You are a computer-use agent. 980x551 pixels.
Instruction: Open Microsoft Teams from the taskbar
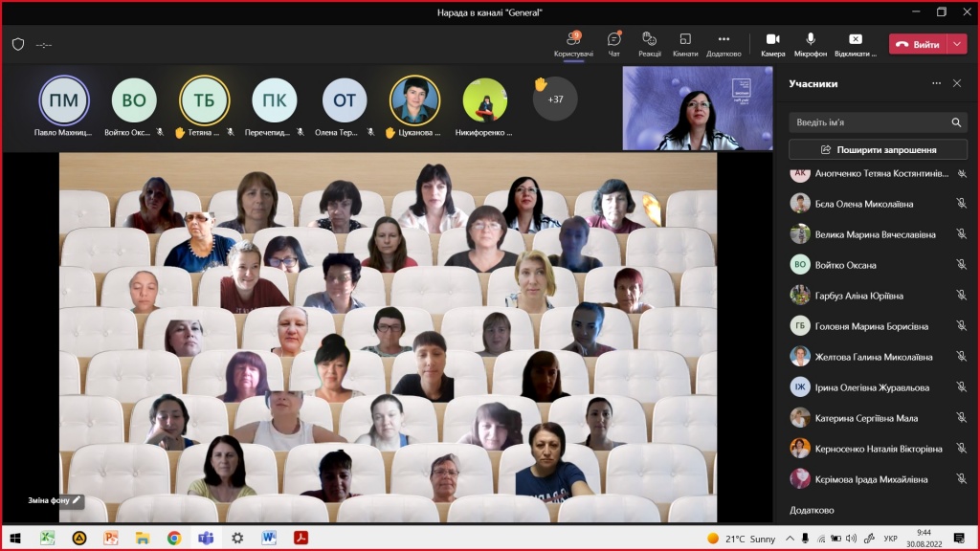tap(205, 538)
